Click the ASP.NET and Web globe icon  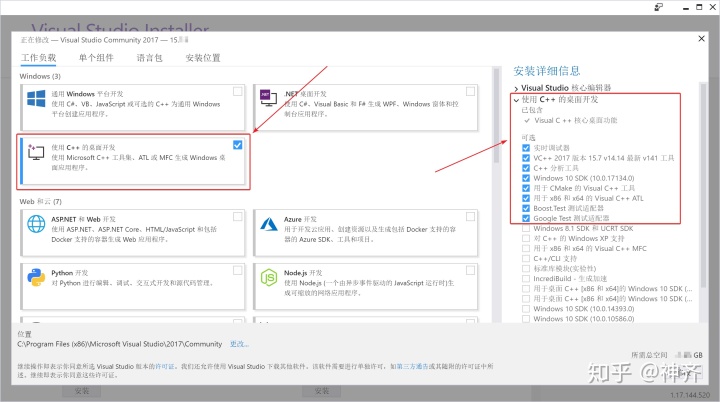pos(36,224)
